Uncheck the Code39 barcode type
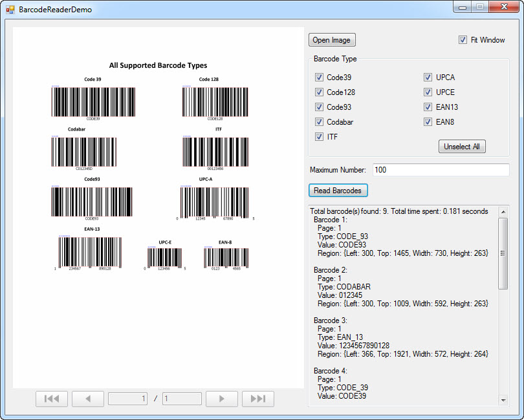This screenshot has height=420, width=524. [x=319, y=77]
